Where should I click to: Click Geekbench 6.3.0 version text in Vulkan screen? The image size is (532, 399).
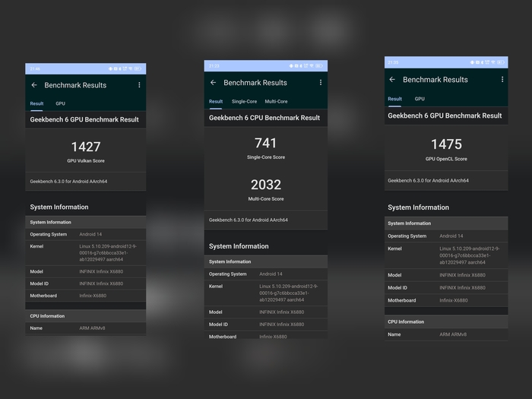point(68,182)
